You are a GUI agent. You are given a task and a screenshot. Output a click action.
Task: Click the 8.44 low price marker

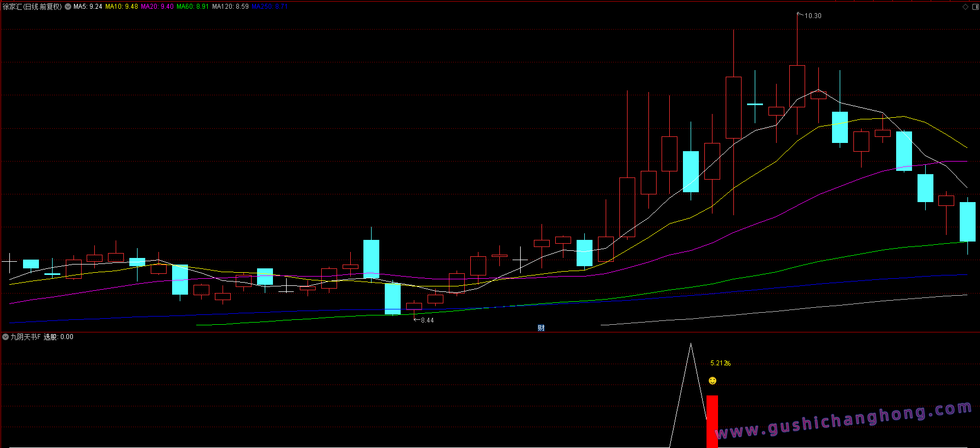(x=427, y=320)
